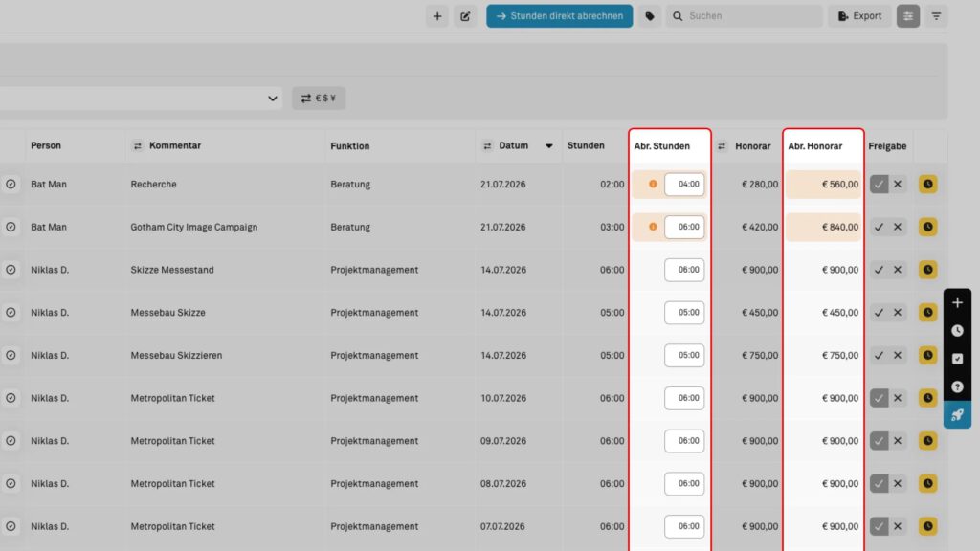980x551 pixels.
Task: Click the Funktion column header
Action: click(x=350, y=146)
